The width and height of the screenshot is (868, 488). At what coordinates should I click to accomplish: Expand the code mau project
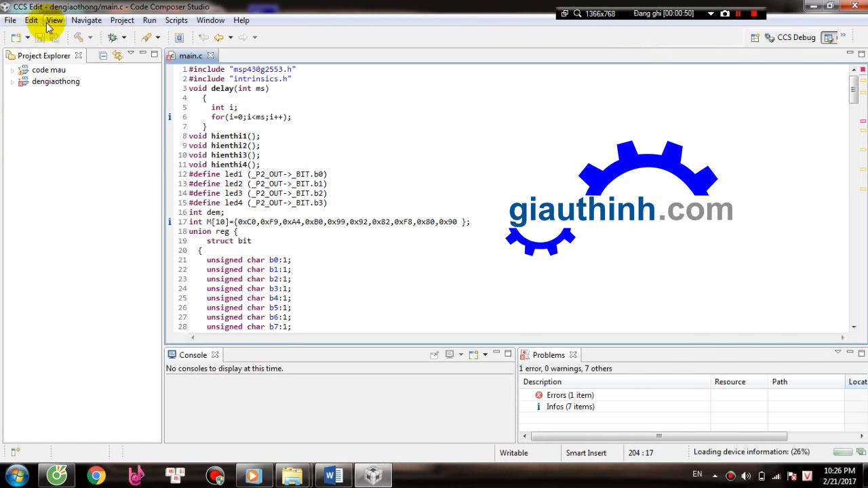pos(12,70)
